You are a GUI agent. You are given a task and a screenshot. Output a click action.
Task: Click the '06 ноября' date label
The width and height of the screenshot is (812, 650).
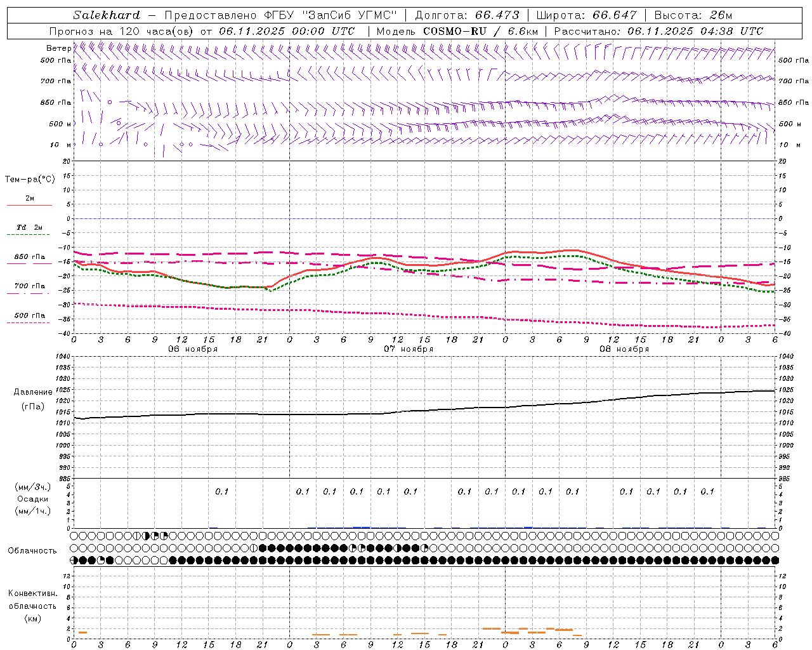pyautogui.click(x=193, y=349)
